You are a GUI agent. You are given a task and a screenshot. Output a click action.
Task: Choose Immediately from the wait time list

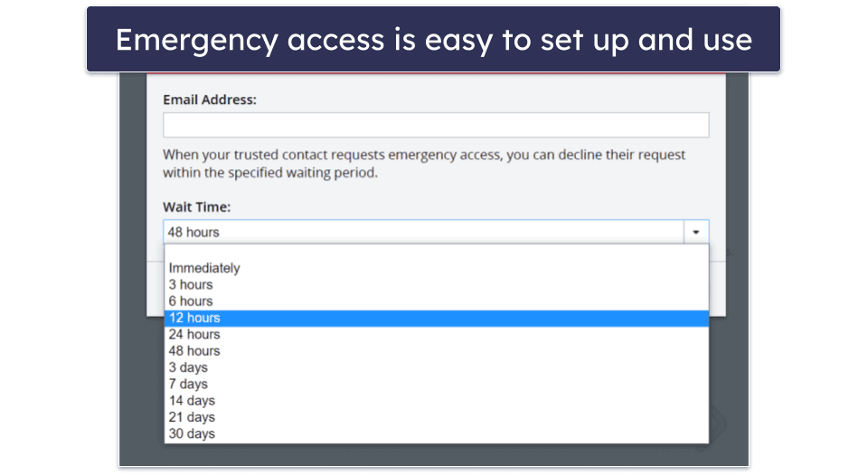coord(204,268)
